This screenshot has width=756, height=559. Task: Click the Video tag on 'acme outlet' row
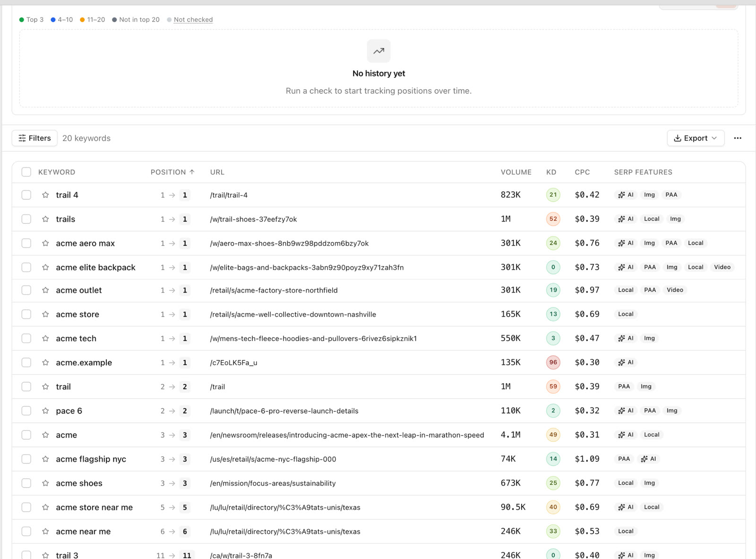(x=675, y=290)
